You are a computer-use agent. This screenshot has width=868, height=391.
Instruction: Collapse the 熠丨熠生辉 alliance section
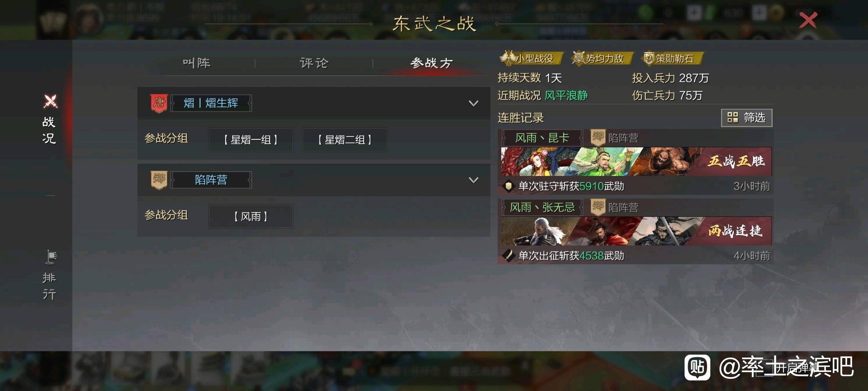coord(473,103)
